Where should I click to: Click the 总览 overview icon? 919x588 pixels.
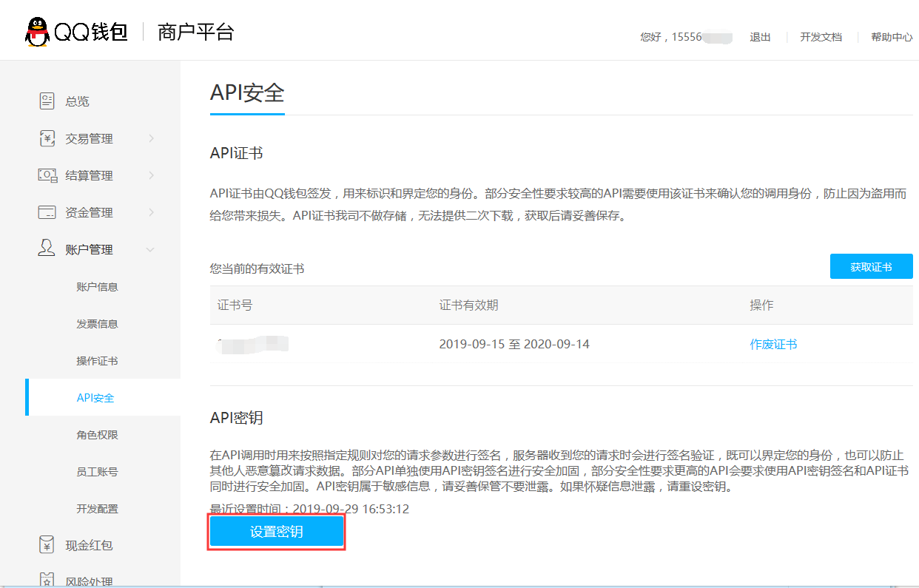coord(47,101)
